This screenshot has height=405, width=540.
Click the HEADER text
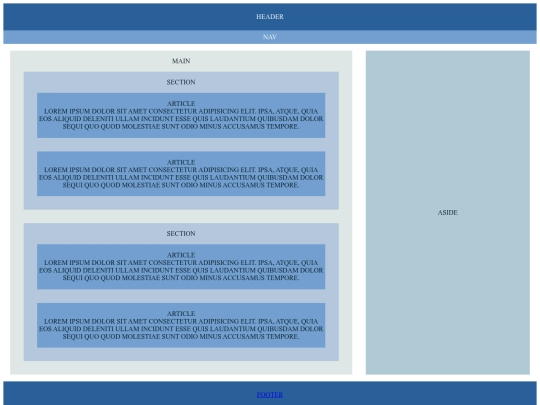270,17
